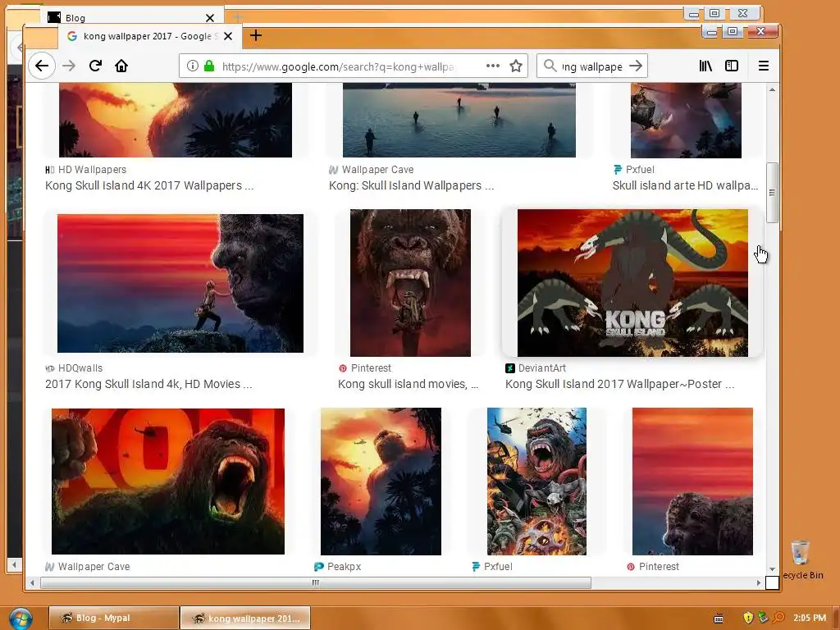Viewport: 840px width, 630px height.
Task: Click the vertical scrollbar up arrow
Action: (772, 89)
